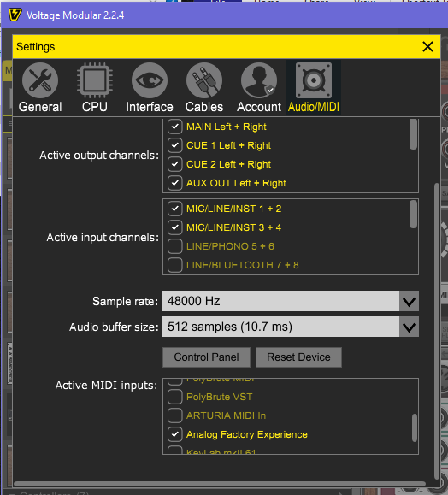Click the Active MIDI inputs label
This screenshot has width=448, height=495.
tap(106, 385)
